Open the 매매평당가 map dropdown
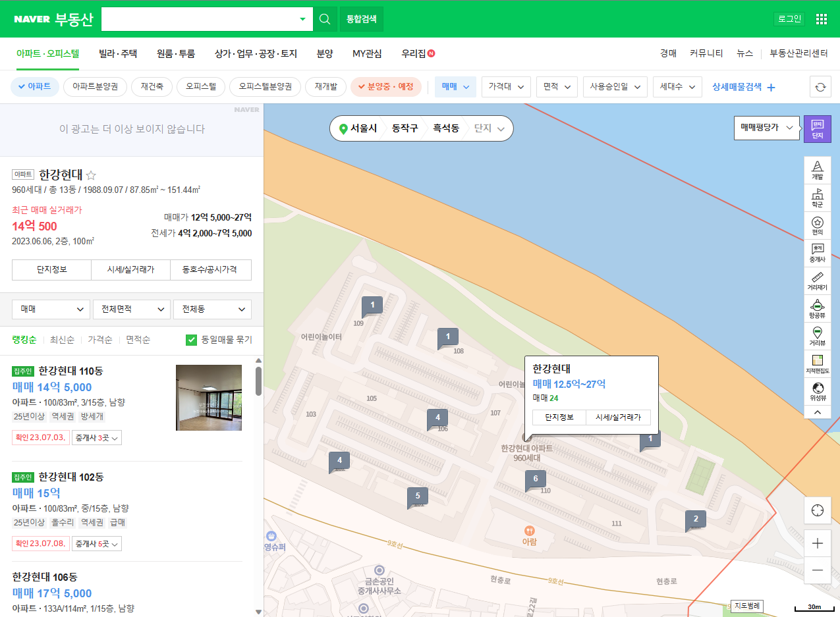Screen dimensions: 840x617 point(767,128)
